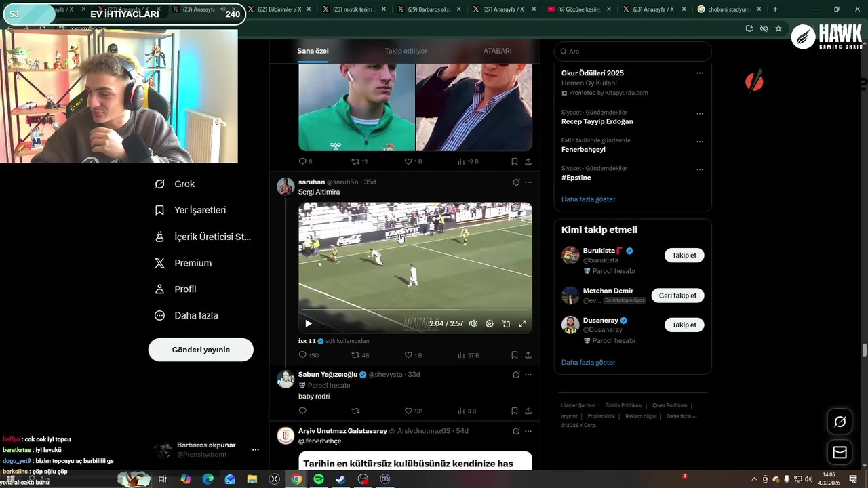Open the top tweet's left photo
The width and height of the screenshot is (868, 488).
(357, 107)
